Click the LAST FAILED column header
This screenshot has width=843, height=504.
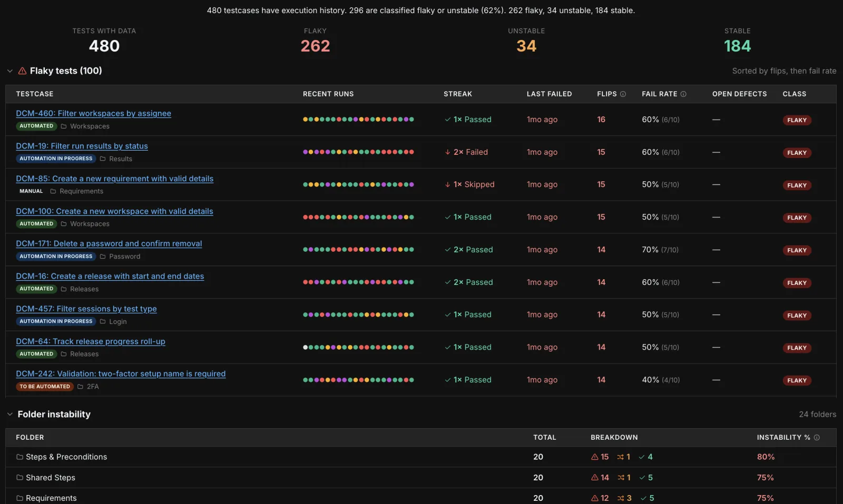pos(549,94)
